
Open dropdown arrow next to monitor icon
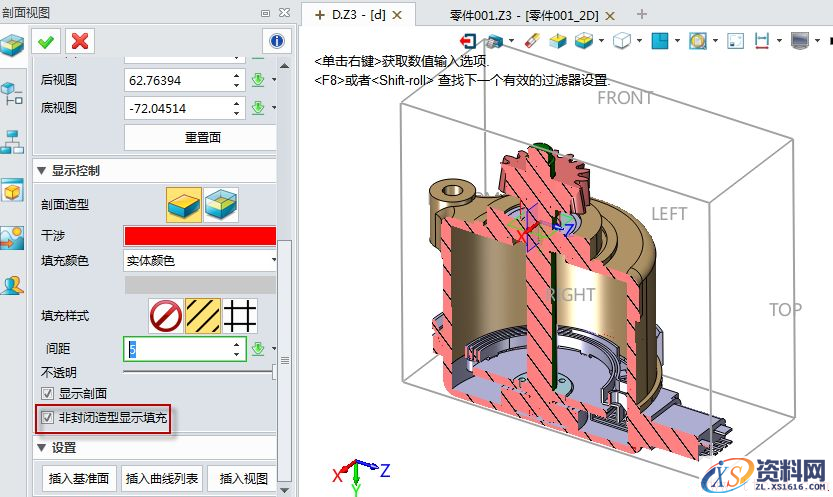[x=817, y=41]
